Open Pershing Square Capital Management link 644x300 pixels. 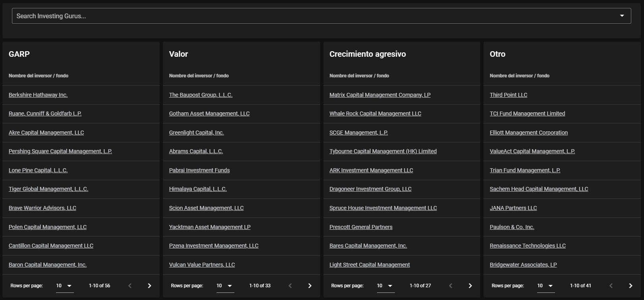pos(60,151)
